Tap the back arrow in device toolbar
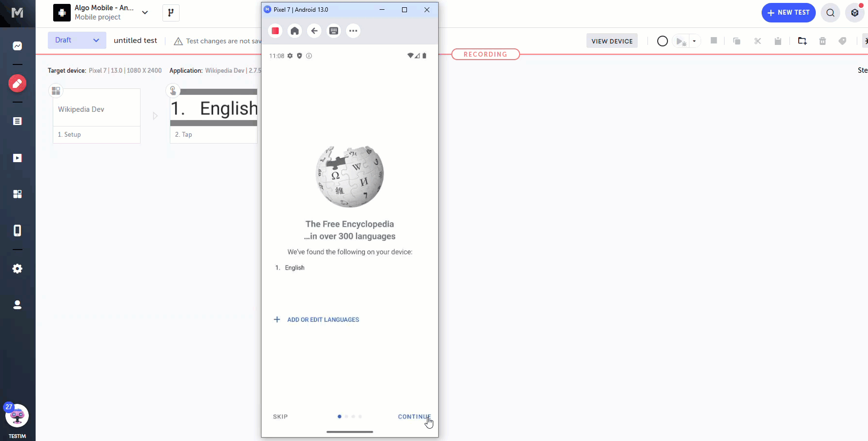 click(314, 31)
